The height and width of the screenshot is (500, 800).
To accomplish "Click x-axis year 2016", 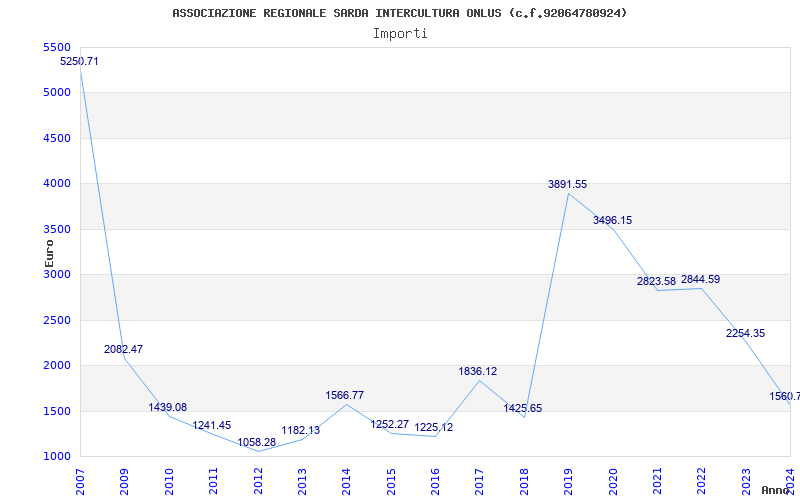I will click(435, 481).
